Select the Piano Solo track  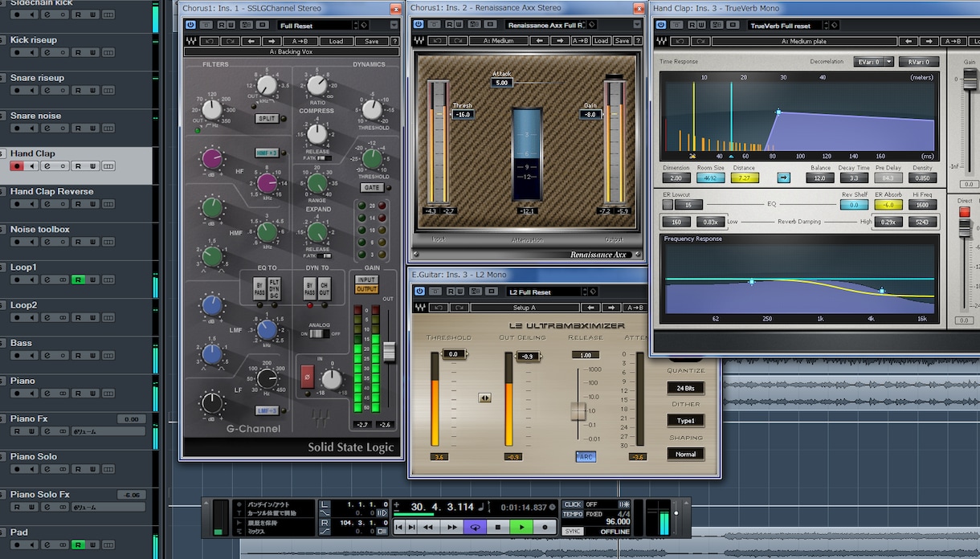pyautogui.click(x=34, y=456)
